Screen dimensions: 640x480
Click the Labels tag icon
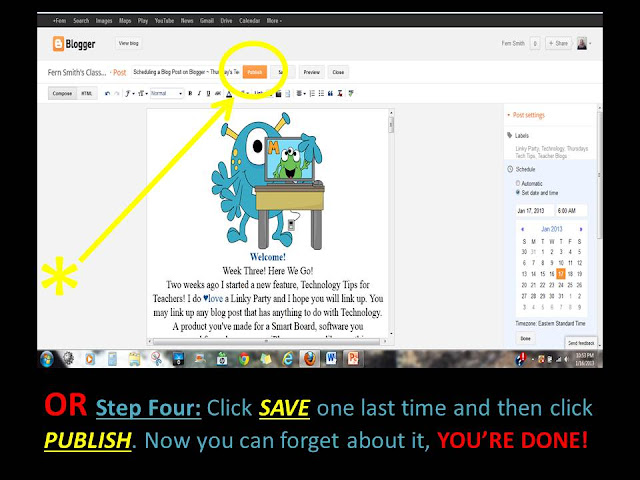point(510,135)
